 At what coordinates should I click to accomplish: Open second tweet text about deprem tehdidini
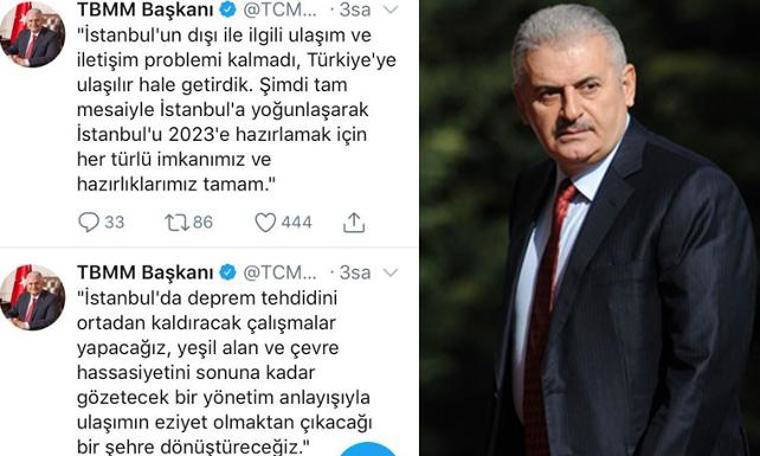coord(224,372)
